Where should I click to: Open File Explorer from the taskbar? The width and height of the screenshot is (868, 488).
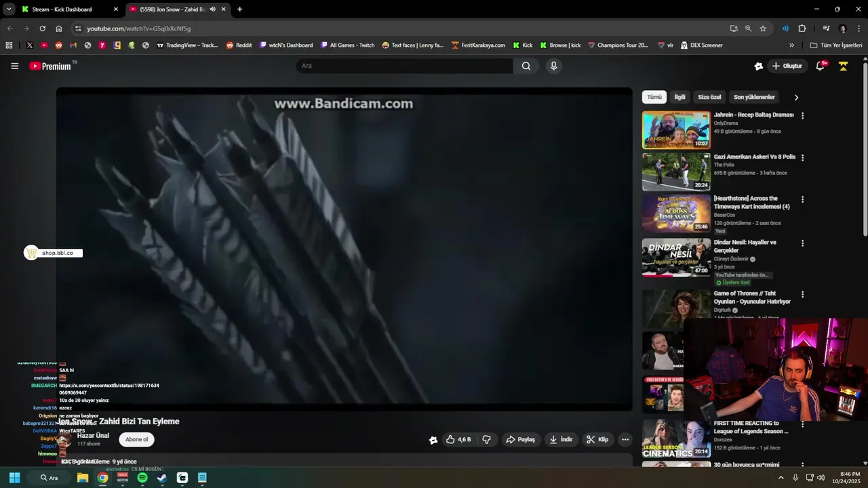83,478
